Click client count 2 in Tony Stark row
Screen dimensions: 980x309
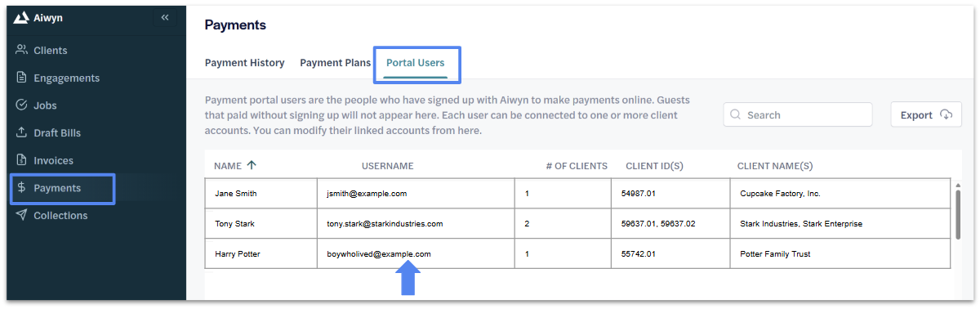click(527, 224)
